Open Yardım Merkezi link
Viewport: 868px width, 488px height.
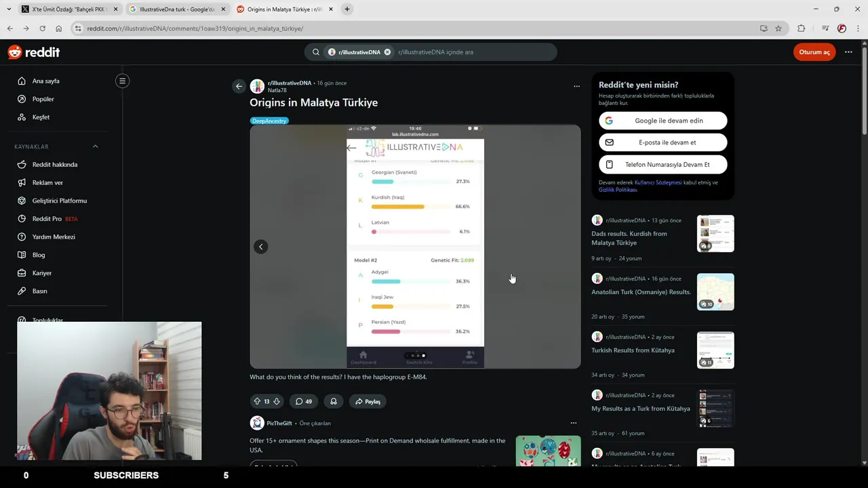[53, 237]
